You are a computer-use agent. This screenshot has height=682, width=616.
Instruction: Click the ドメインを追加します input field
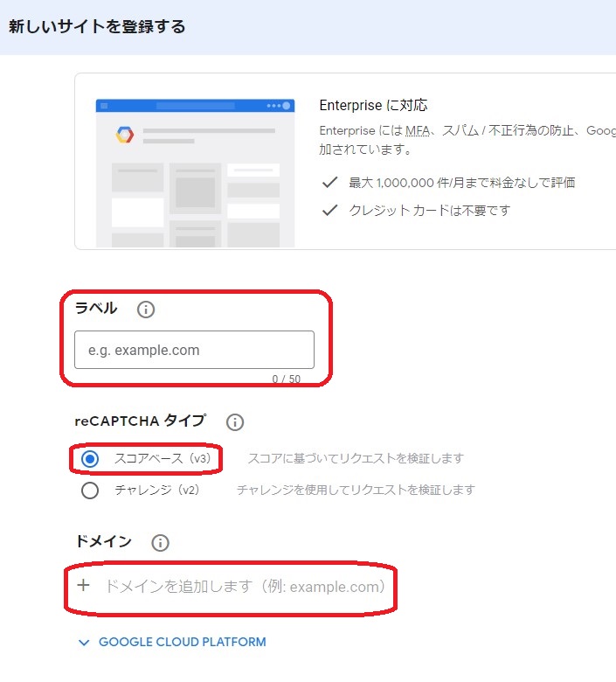coord(245,586)
